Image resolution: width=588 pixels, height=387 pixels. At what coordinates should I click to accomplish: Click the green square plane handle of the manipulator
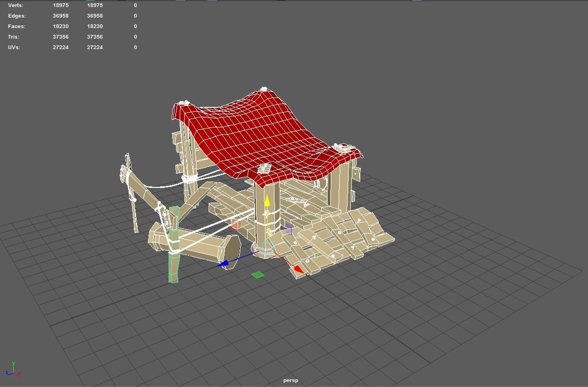[258, 275]
